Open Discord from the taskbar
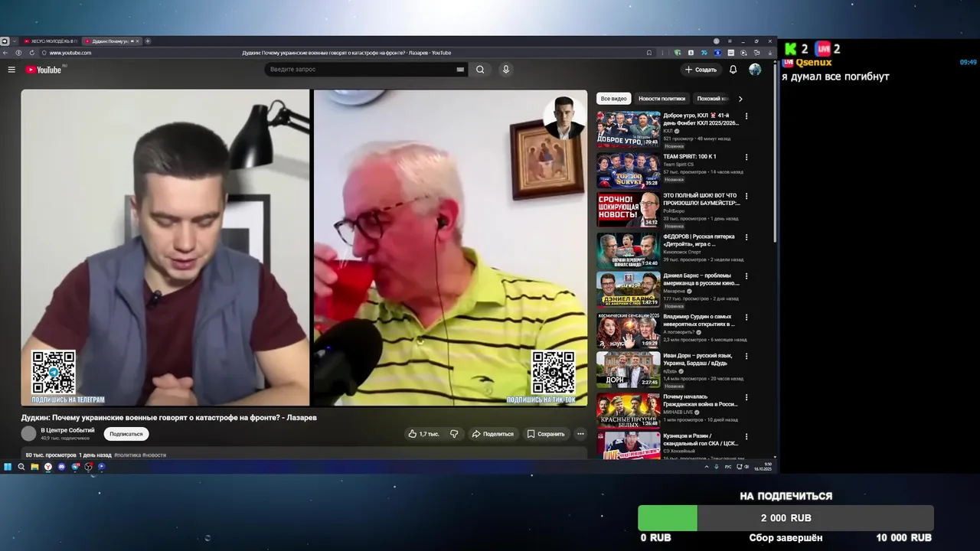The height and width of the screenshot is (551, 980). tap(61, 467)
